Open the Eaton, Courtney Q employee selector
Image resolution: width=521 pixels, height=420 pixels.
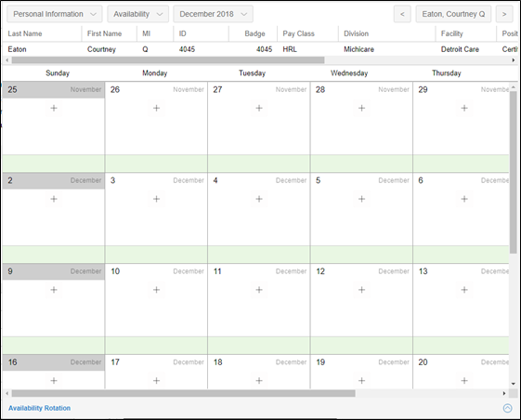pos(453,14)
